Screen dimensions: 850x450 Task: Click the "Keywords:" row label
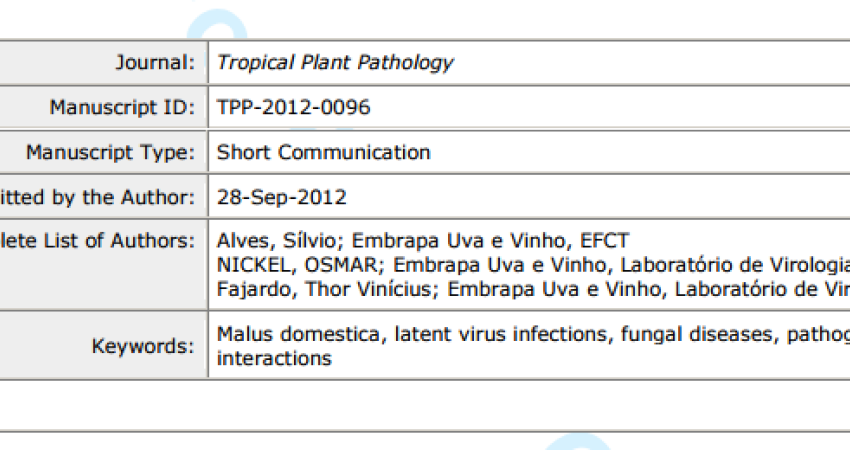click(x=143, y=346)
